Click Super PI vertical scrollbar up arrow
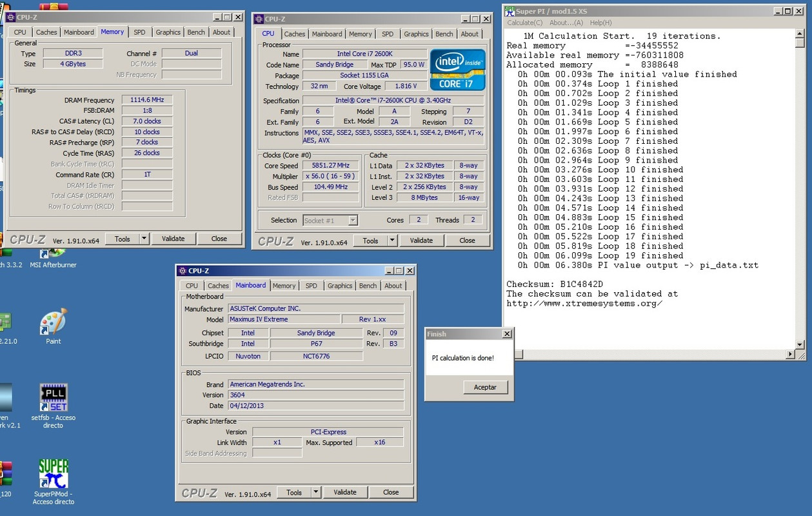 [800, 34]
